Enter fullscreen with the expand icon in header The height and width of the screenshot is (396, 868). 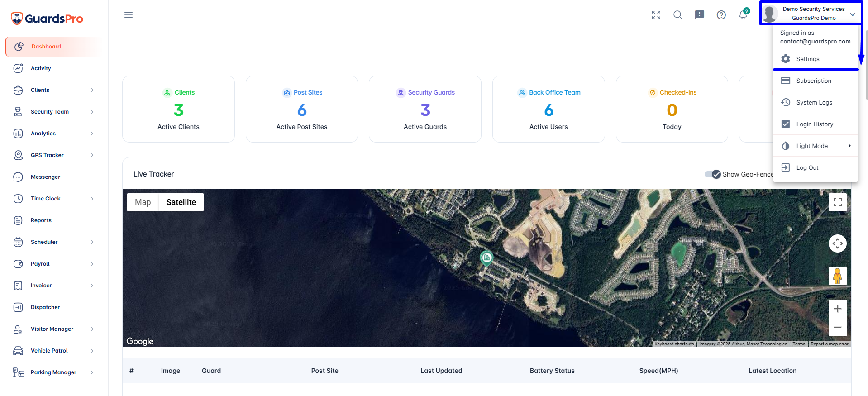point(656,15)
